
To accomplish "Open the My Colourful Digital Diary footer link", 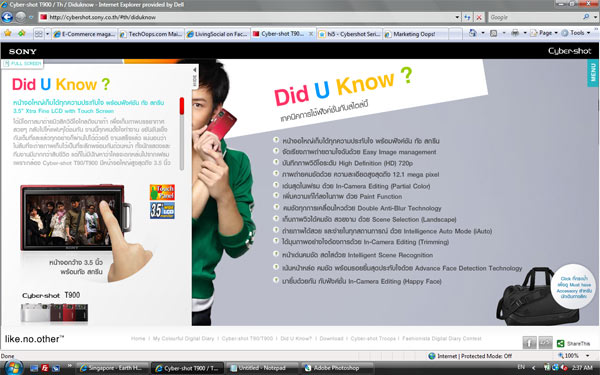I will pos(183,339).
